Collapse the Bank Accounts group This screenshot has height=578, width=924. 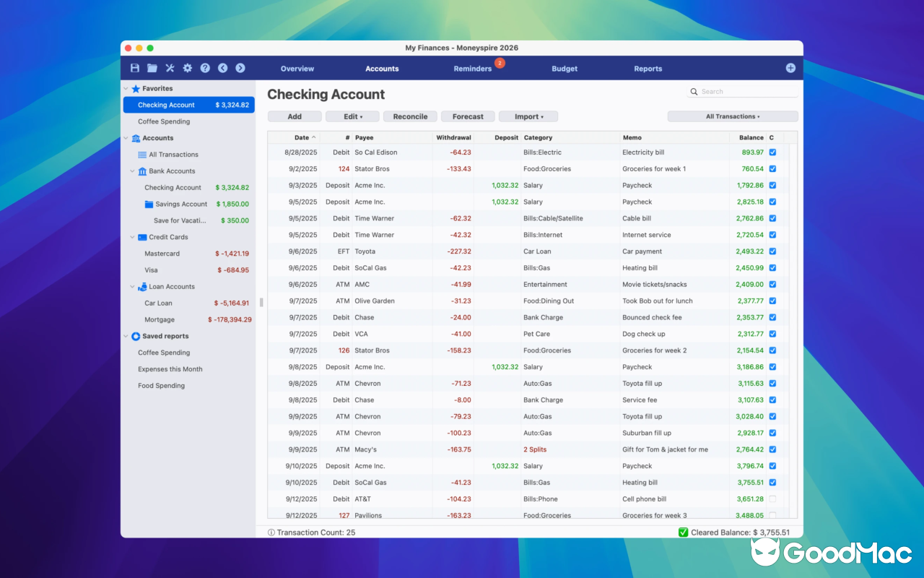coord(132,171)
